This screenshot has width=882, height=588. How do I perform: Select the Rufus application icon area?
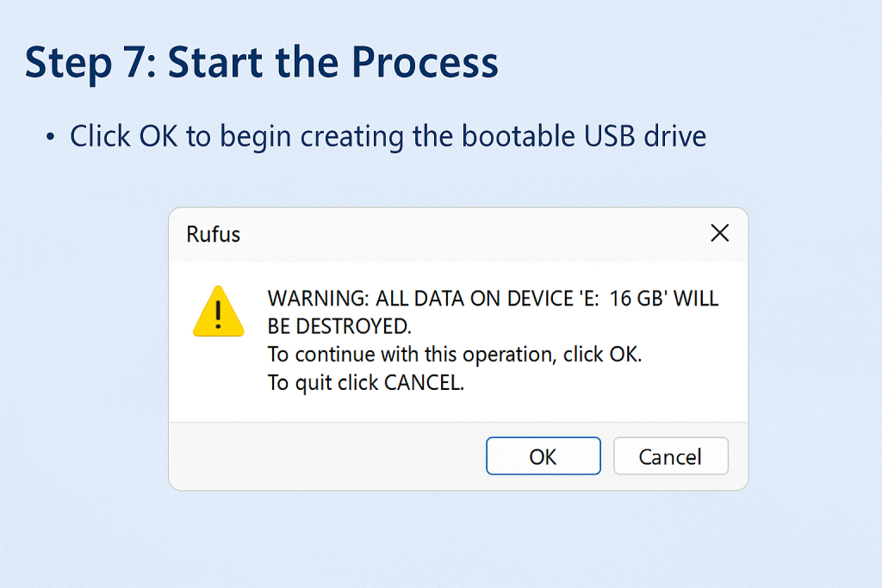[212, 233]
